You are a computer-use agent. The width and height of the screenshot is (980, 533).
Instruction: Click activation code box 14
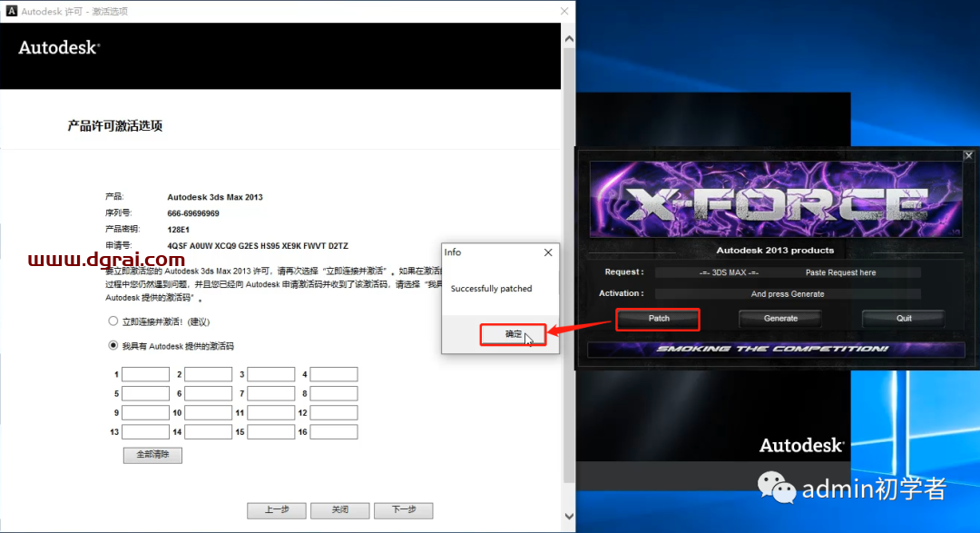tap(208, 431)
